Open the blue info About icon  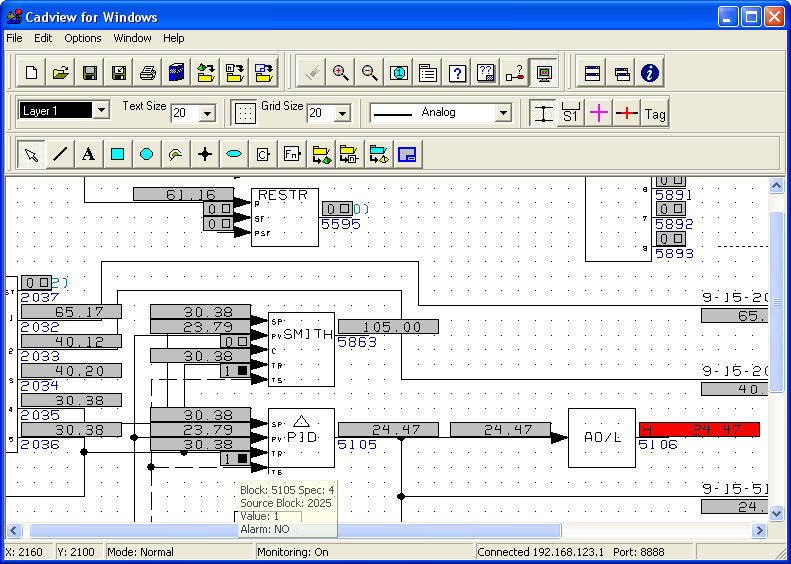click(650, 73)
